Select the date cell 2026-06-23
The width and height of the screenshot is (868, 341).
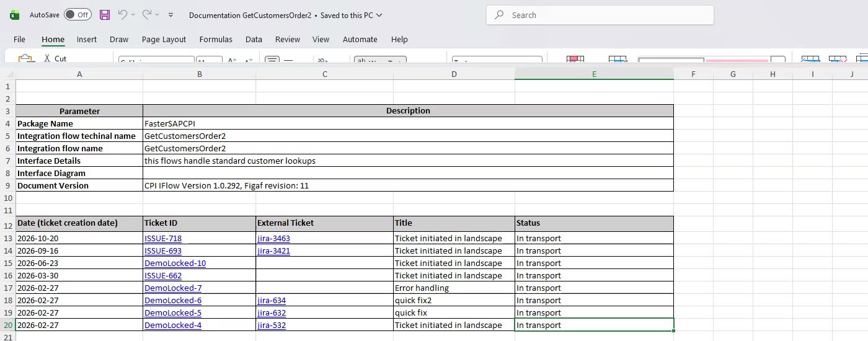coord(79,263)
